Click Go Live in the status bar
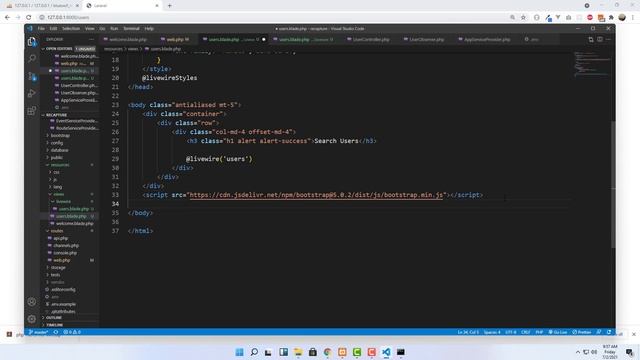The height and width of the screenshot is (360, 640). tap(558, 332)
